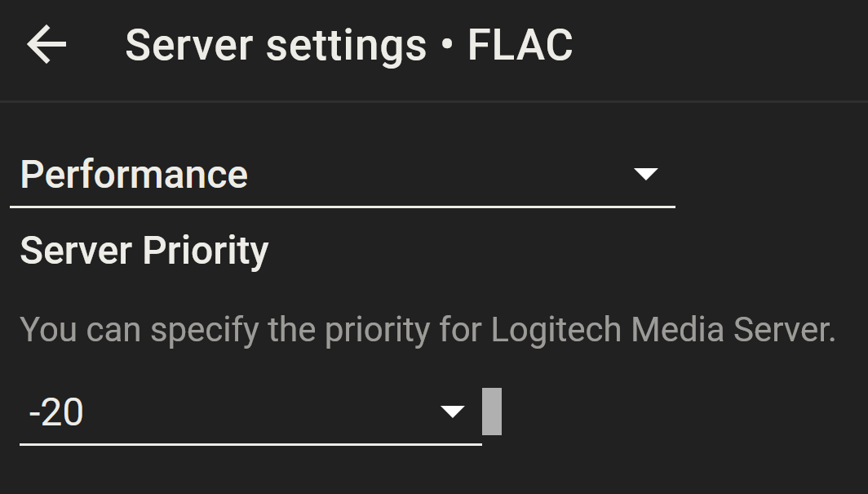Image resolution: width=868 pixels, height=494 pixels.
Task: Tap the word "Performance" in the selector
Action: (x=134, y=175)
